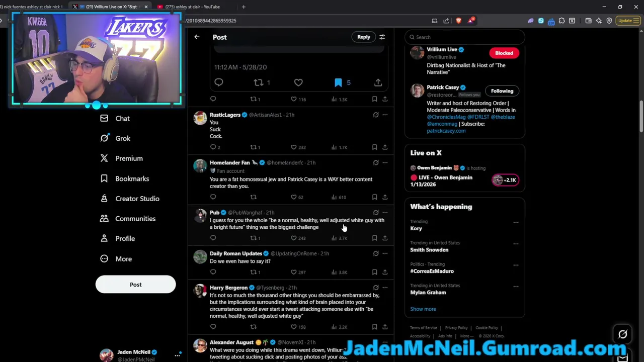Click Following button beside Patrick Casey
Screen dimensions: 644x362
coord(502,91)
